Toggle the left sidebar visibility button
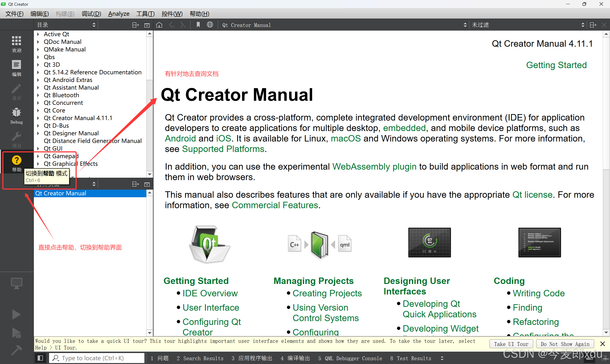 (40, 358)
